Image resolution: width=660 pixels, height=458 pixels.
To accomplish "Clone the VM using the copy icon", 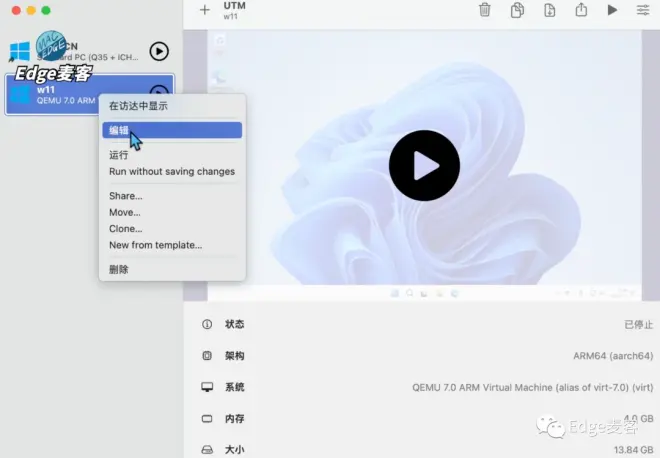I will (517, 10).
